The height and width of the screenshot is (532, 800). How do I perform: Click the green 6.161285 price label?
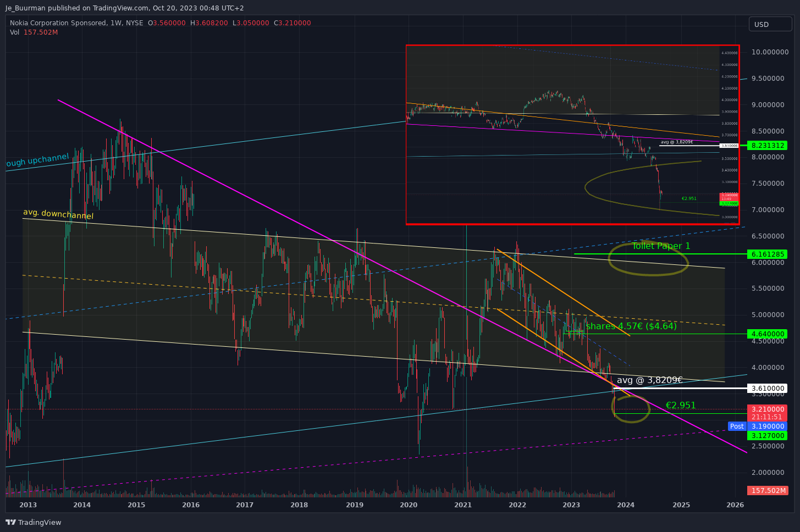coord(767,254)
